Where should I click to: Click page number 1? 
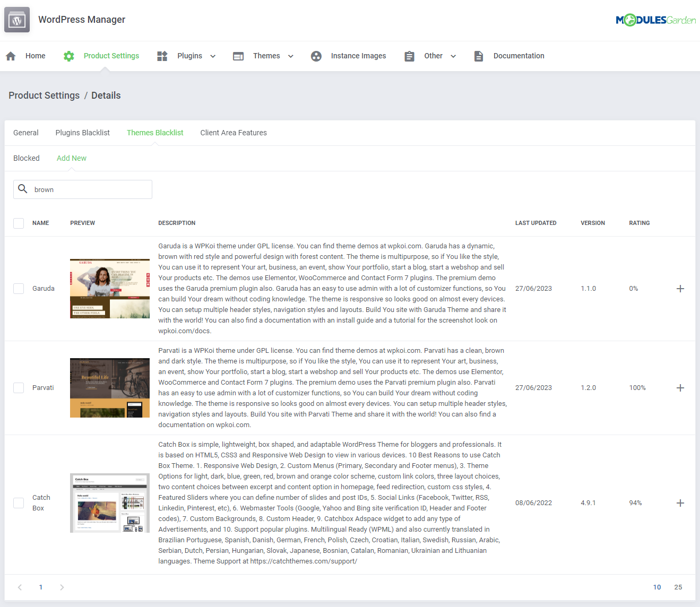(41, 587)
